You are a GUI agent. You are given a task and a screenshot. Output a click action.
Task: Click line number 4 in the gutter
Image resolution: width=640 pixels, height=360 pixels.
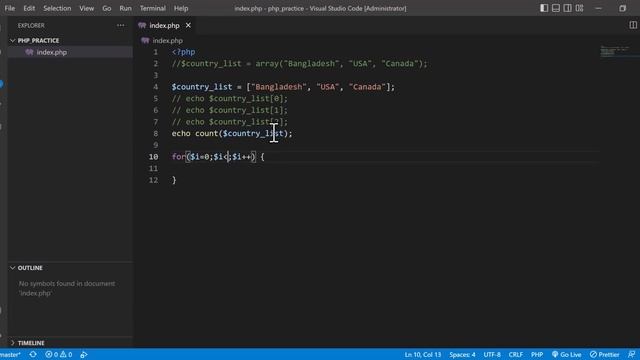(156, 87)
